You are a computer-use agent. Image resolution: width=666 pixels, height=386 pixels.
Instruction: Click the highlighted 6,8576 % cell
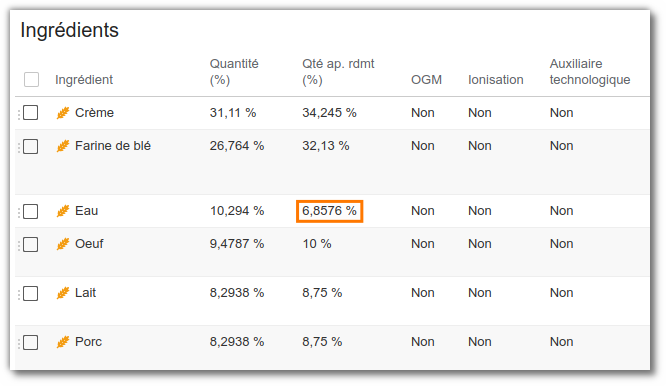330,211
